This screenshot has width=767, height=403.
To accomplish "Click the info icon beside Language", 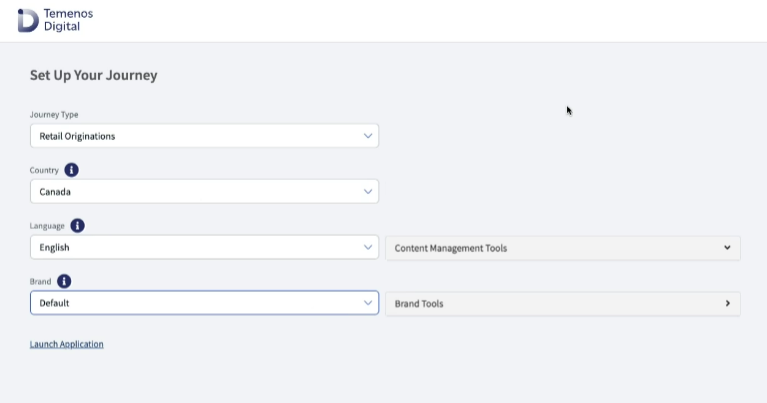I will 77,226.
